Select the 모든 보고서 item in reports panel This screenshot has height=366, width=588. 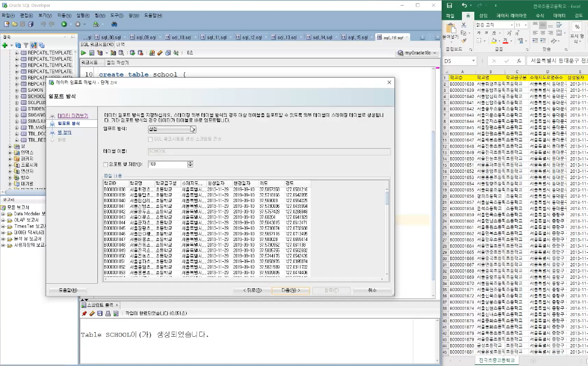[18, 208]
